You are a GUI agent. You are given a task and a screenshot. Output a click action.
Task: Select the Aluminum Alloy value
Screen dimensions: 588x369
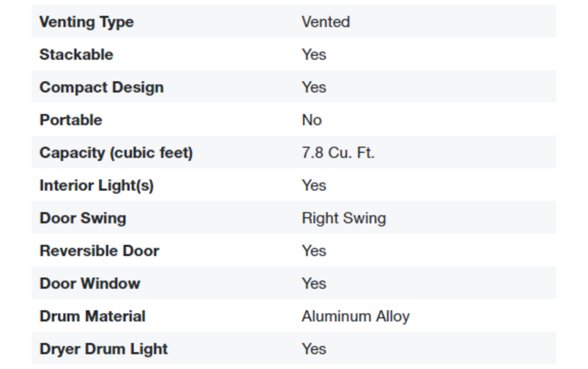(x=355, y=316)
